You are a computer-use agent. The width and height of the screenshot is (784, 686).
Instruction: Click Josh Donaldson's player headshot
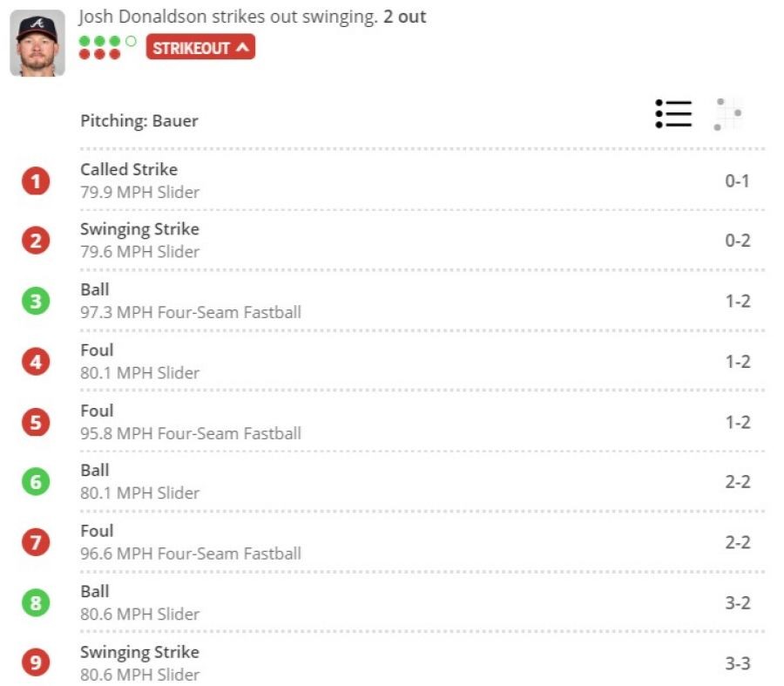[x=37, y=44]
